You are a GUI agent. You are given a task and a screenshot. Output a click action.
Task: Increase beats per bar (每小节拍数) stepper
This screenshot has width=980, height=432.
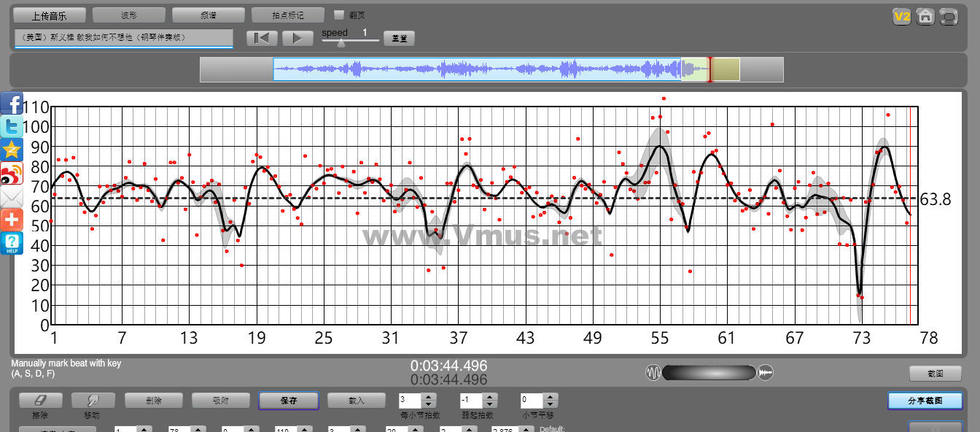429,397
